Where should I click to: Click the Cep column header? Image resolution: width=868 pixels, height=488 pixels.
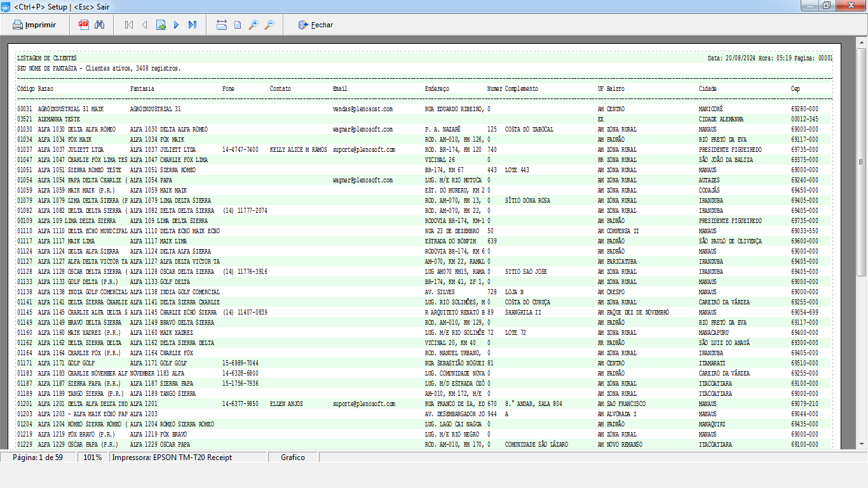tap(796, 89)
